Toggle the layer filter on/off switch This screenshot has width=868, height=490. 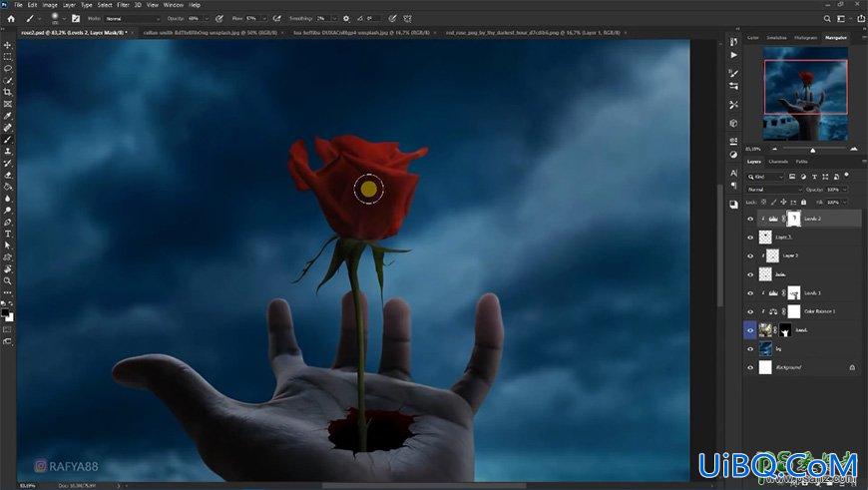846,175
